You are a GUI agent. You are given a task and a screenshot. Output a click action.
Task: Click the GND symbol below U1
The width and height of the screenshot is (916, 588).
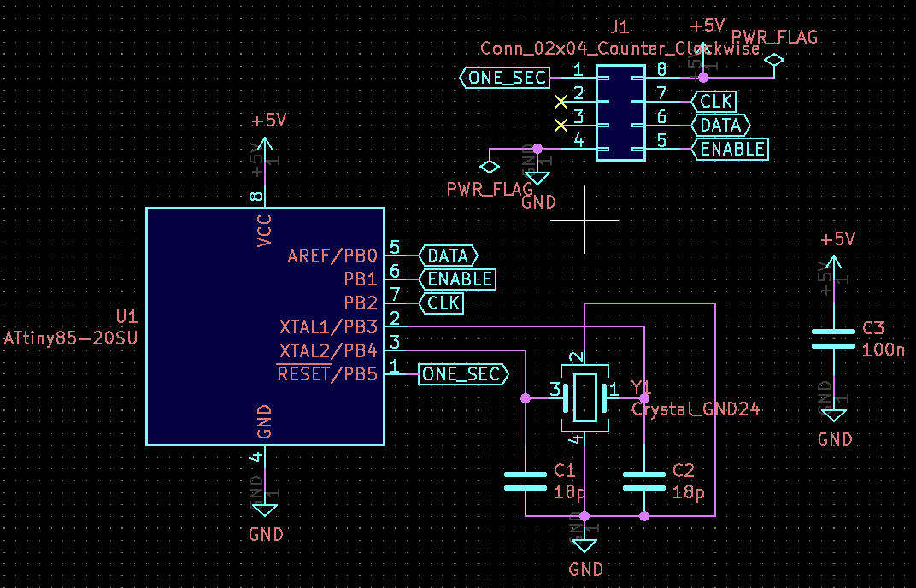click(x=265, y=510)
